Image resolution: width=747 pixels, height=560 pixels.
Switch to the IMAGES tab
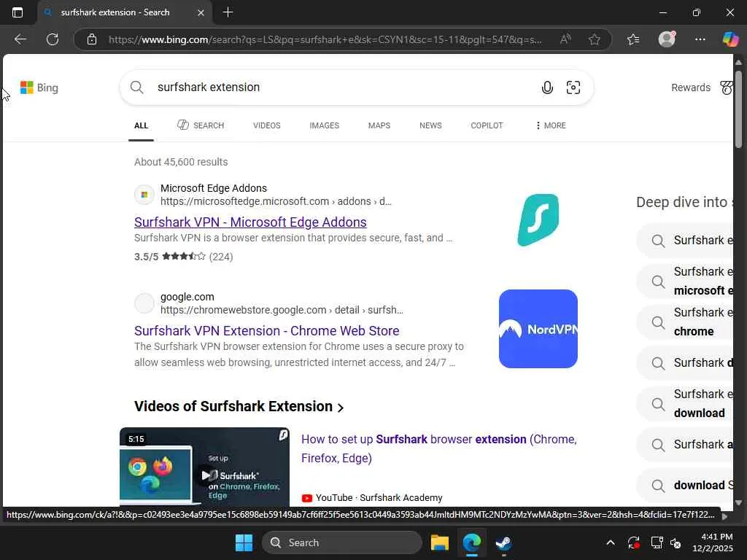325,125
